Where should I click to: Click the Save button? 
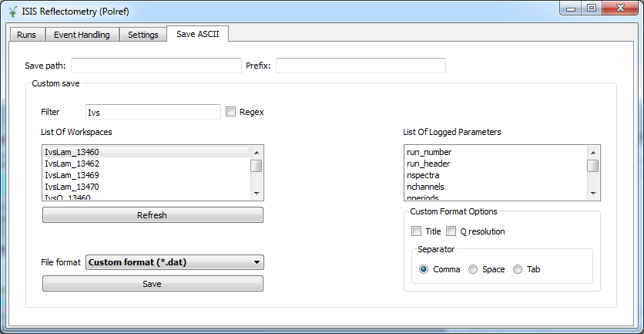click(153, 284)
